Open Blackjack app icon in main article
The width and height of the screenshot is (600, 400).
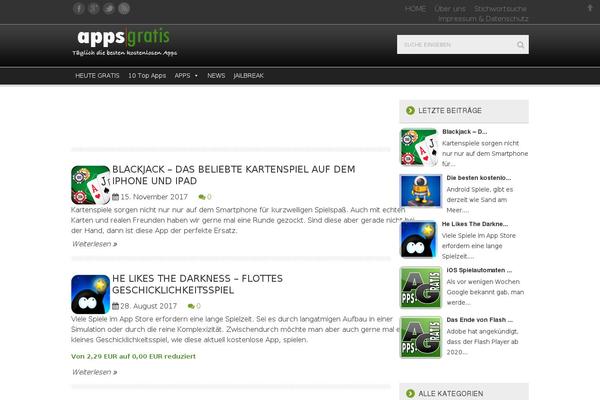91,185
